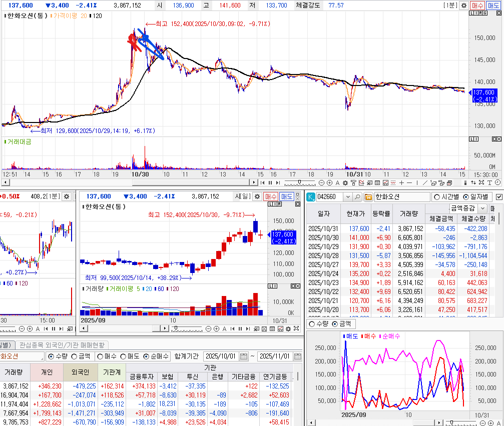Click red 매수 buy button on the daily chart
The image size is (504, 426).
point(271,196)
